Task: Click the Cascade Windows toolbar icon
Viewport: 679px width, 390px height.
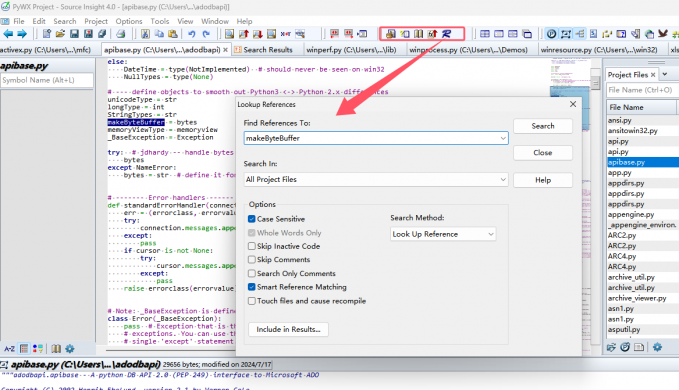Action: click(x=527, y=34)
